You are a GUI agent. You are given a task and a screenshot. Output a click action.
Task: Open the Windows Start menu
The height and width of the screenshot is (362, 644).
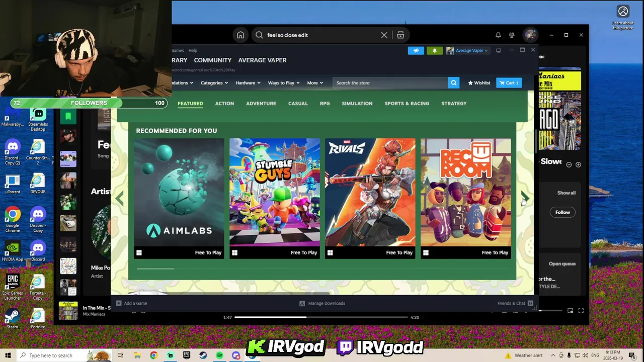point(8,355)
